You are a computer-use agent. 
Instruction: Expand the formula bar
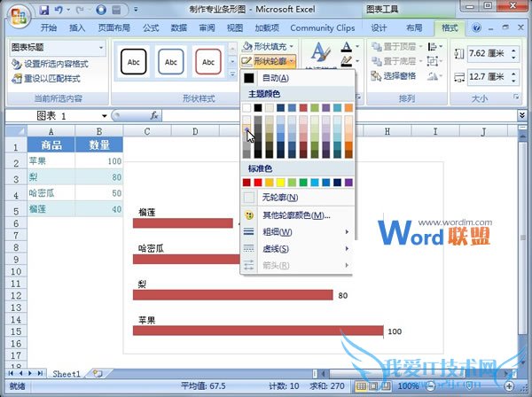522,115
